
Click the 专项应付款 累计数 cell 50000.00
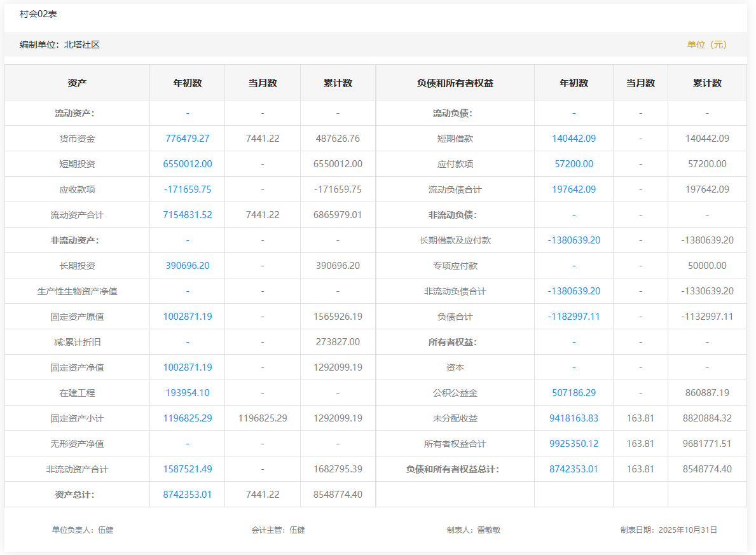pyautogui.click(x=706, y=266)
